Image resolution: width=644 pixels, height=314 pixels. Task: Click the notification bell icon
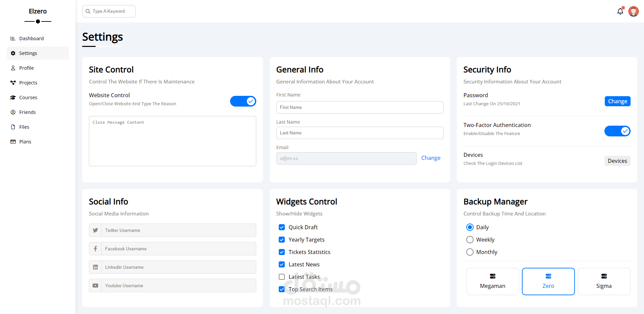(x=620, y=11)
